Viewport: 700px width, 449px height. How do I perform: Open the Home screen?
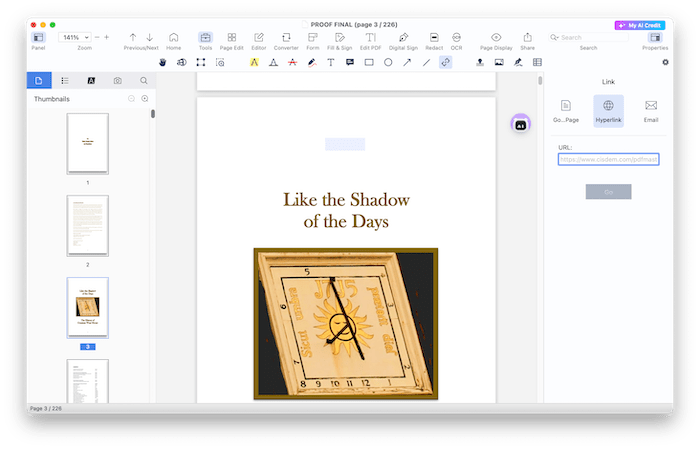[x=174, y=37]
